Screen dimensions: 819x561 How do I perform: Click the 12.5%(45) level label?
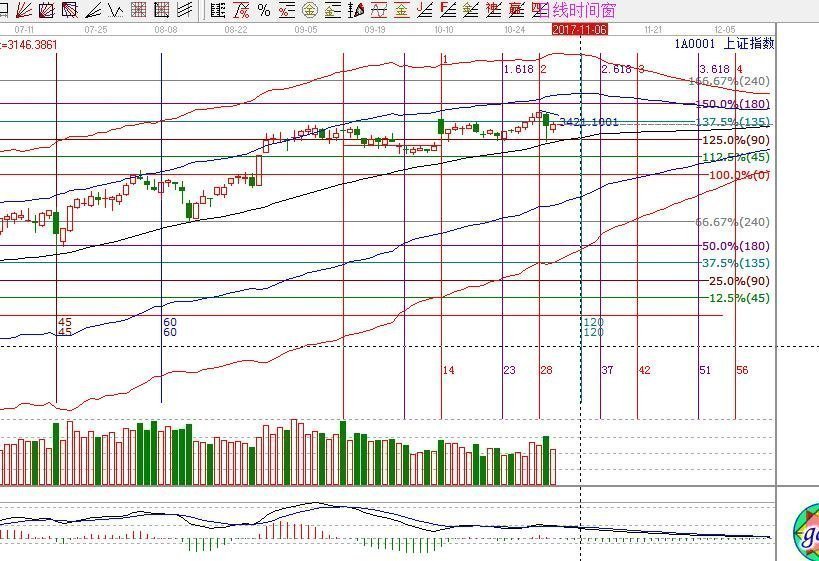point(739,298)
